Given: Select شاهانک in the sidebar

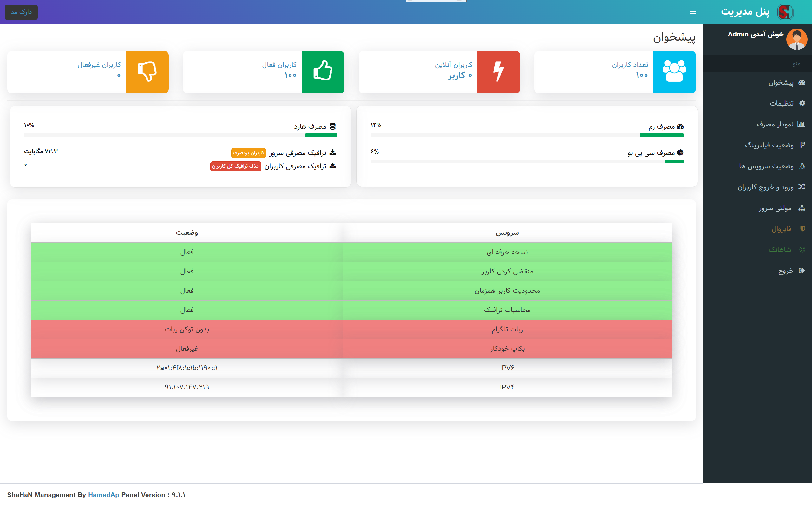Looking at the screenshot, I should click(780, 249).
